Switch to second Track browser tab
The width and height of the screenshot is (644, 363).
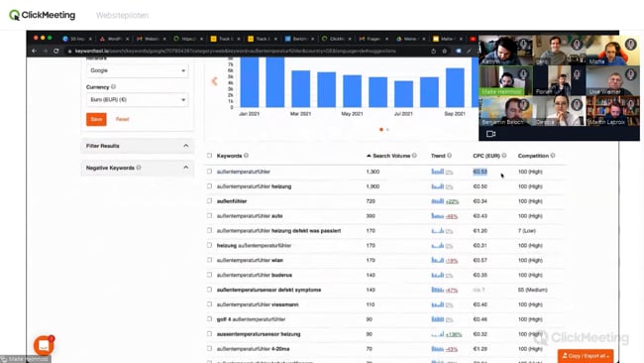[262, 39]
